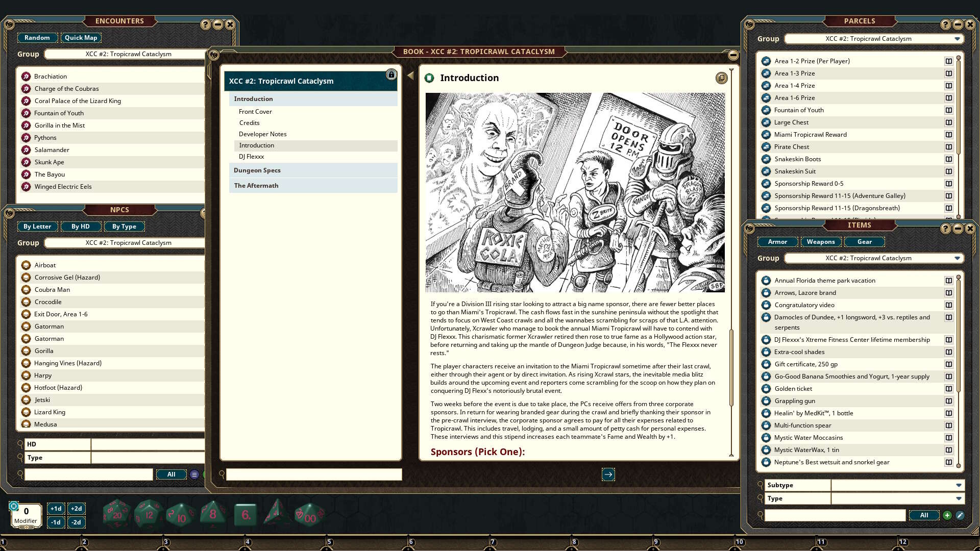Click the green plus to add a new item
Image resolution: width=980 pixels, height=551 pixels.
pos(948,515)
